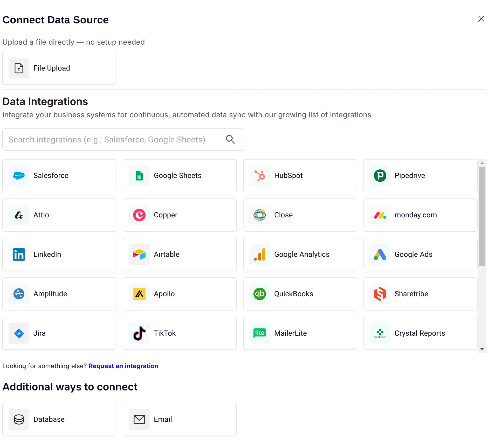The image size is (495, 448).
Task: Close the Connect Data Source dialog
Action: pyautogui.click(x=481, y=19)
